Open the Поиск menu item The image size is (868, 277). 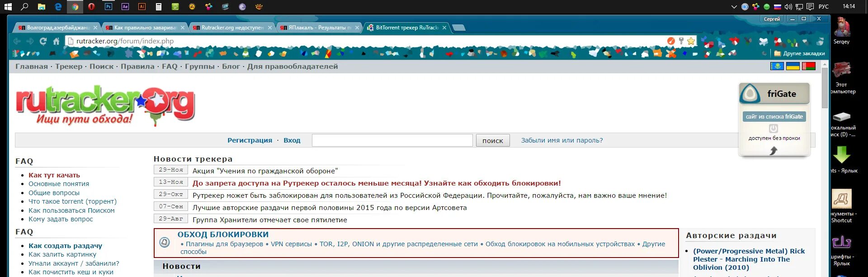coord(102,67)
